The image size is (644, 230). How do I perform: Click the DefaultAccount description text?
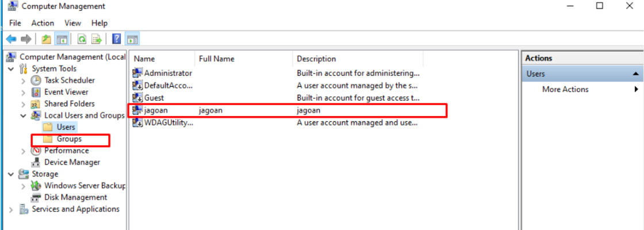click(x=357, y=86)
